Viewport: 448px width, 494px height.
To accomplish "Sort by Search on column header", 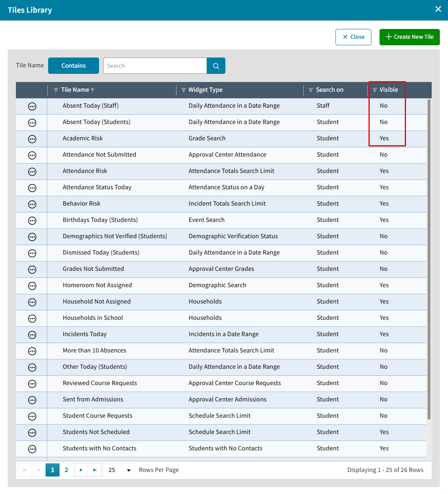I will (330, 90).
